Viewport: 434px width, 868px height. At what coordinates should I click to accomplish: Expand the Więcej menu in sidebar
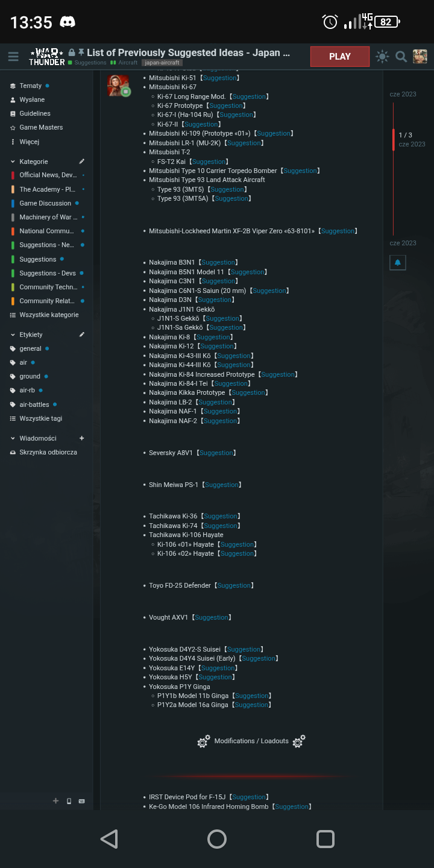point(29,142)
